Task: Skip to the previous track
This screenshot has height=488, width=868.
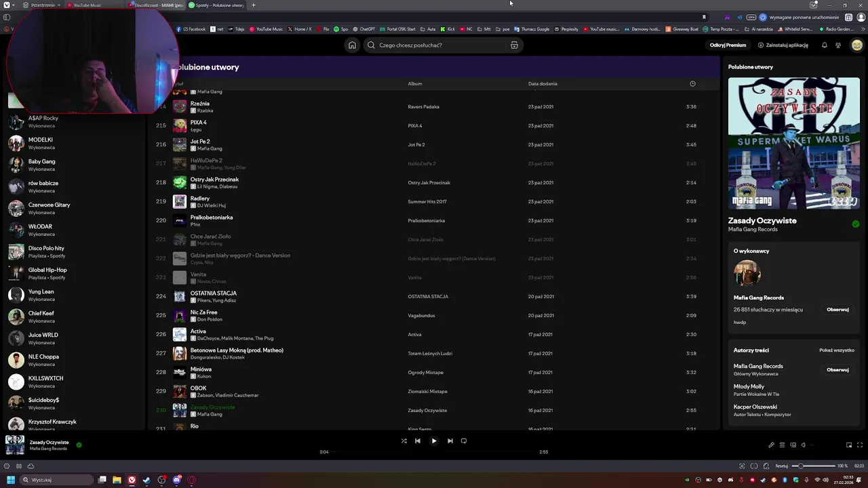Action: coord(418,441)
